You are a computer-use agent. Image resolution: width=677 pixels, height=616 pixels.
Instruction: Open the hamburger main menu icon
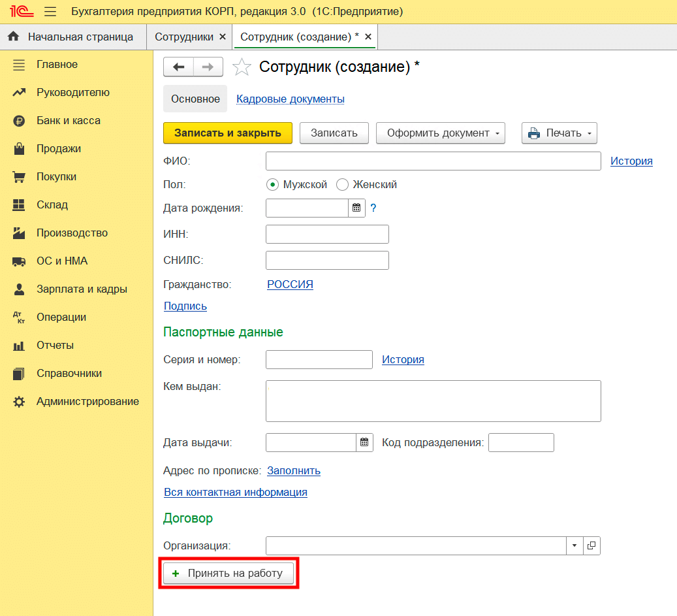[50, 12]
